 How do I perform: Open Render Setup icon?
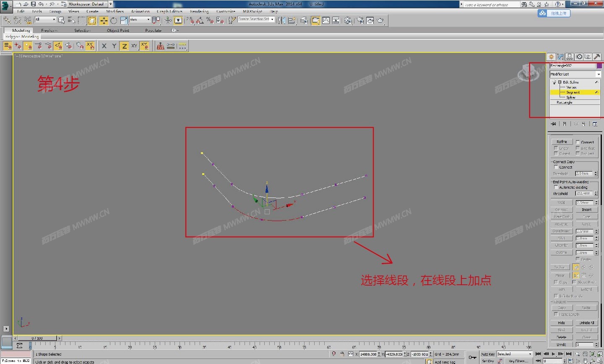[360, 20]
